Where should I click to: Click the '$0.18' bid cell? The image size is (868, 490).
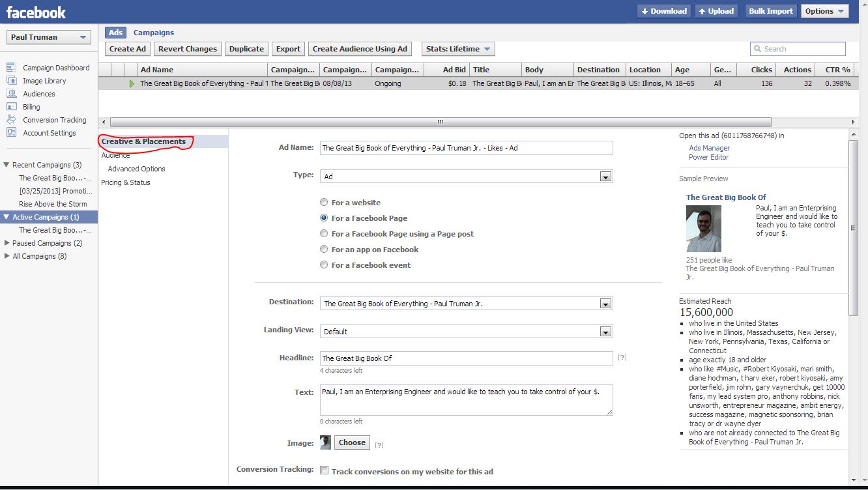click(x=456, y=83)
